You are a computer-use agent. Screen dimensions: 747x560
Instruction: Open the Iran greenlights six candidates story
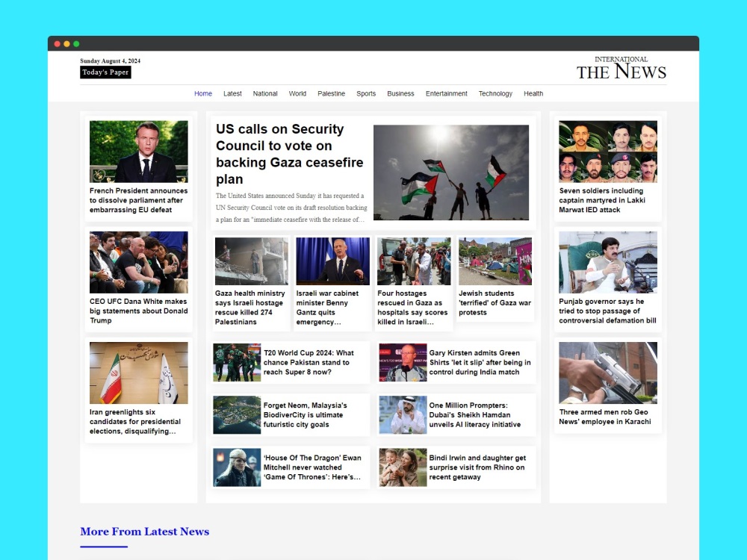[136, 421]
